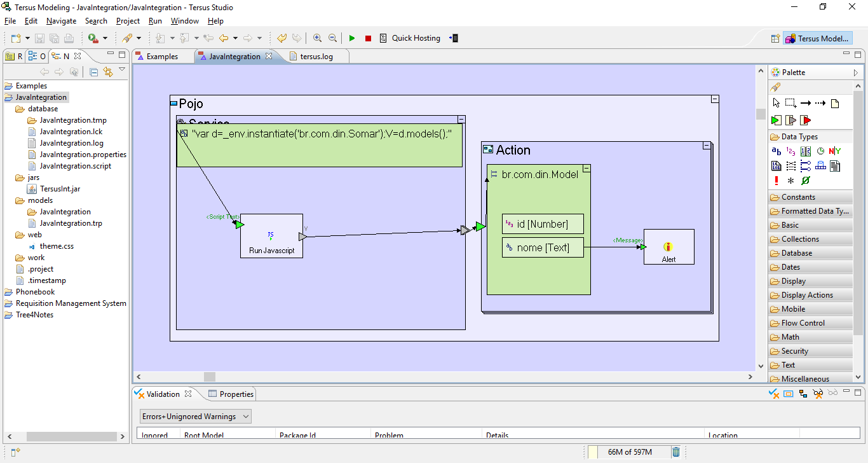Viewport: 868px width, 463px height.
Task: Click the garbage collector trash icon
Action: coord(676,452)
